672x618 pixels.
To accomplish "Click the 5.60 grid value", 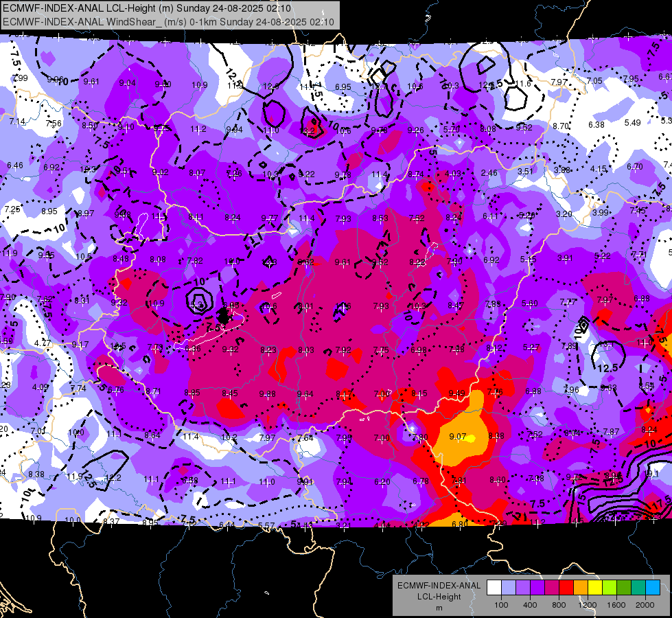I will coord(530,304).
